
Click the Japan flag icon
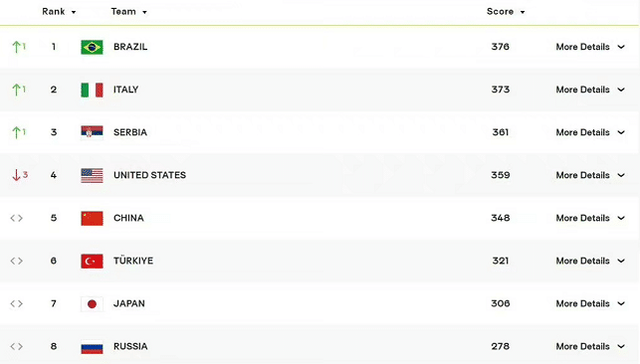pyautogui.click(x=92, y=304)
